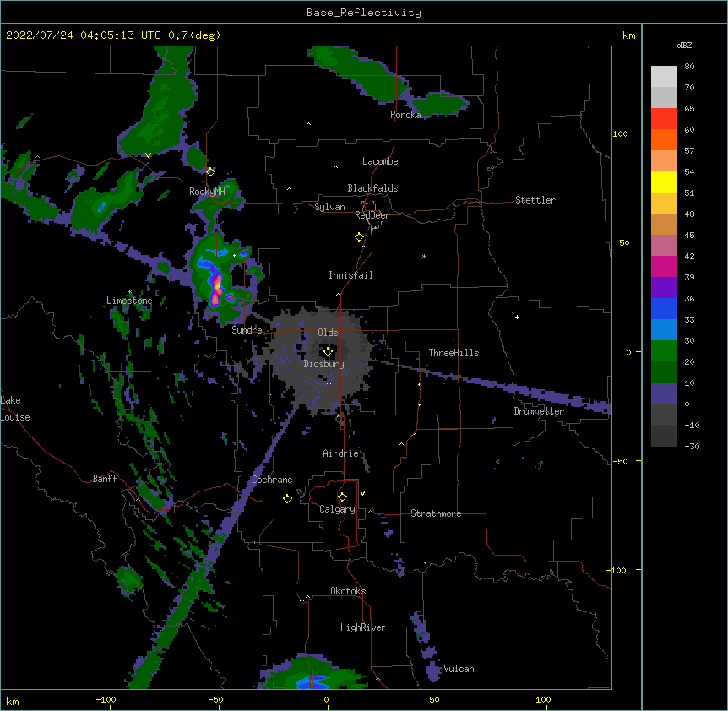The height and width of the screenshot is (711, 728).
Task: Select the purple 36–39 dBZ legend swatch
Action: click(664, 288)
